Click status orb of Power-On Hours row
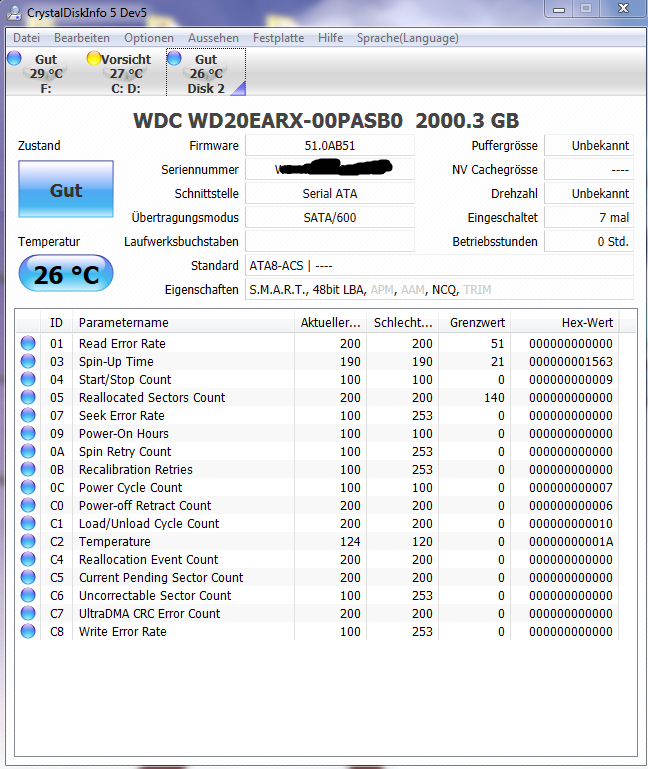The width and height of the screenshot is (648, 769). click(x=28, y=433)
